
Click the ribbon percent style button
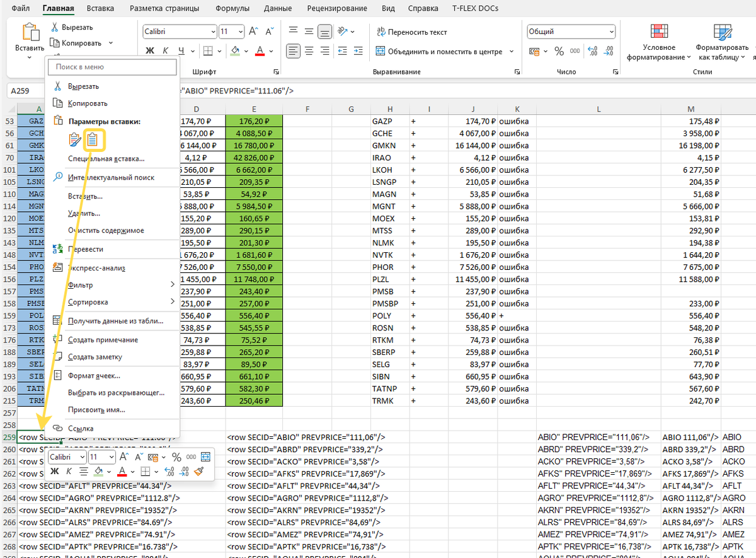559,51
